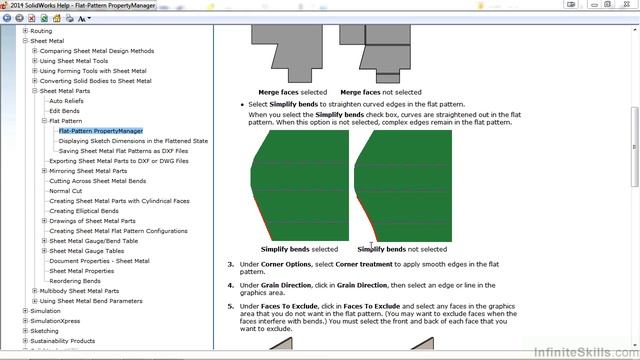Click the Sheet Metal tree label

coord(47,41)
